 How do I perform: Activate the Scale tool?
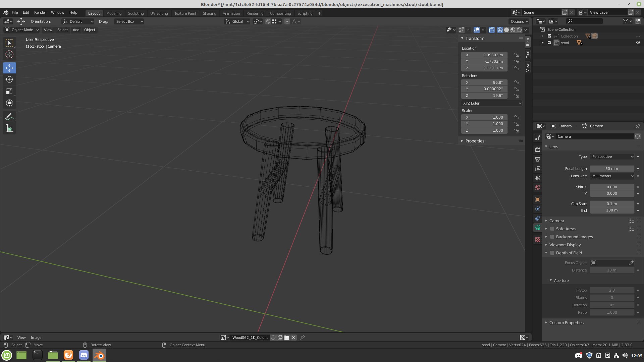[x=9, y=91]
